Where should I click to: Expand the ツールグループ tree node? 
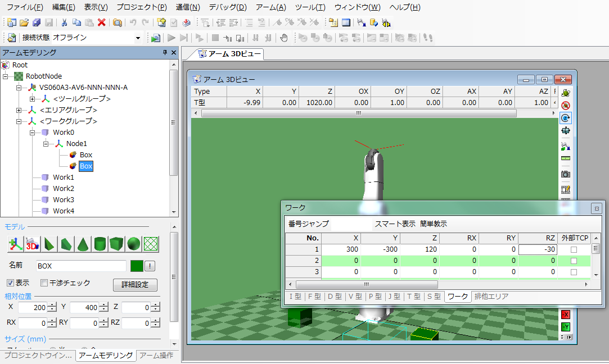(32, 99)
